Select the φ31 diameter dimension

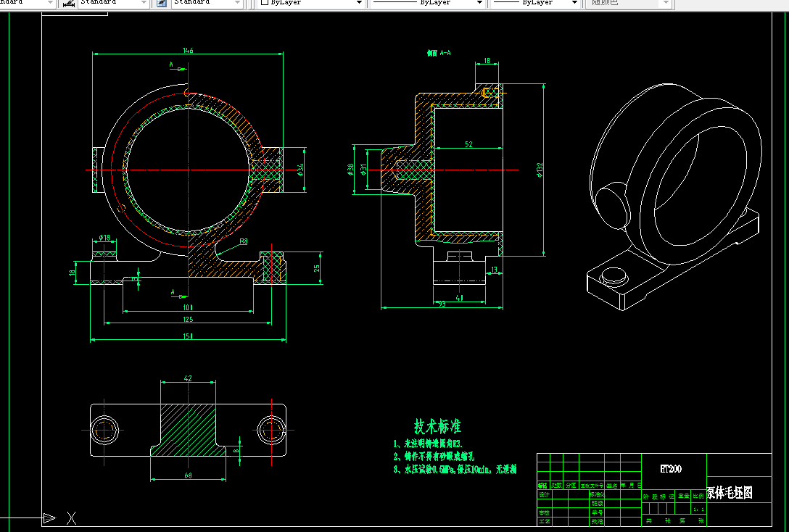click(363, 169)
